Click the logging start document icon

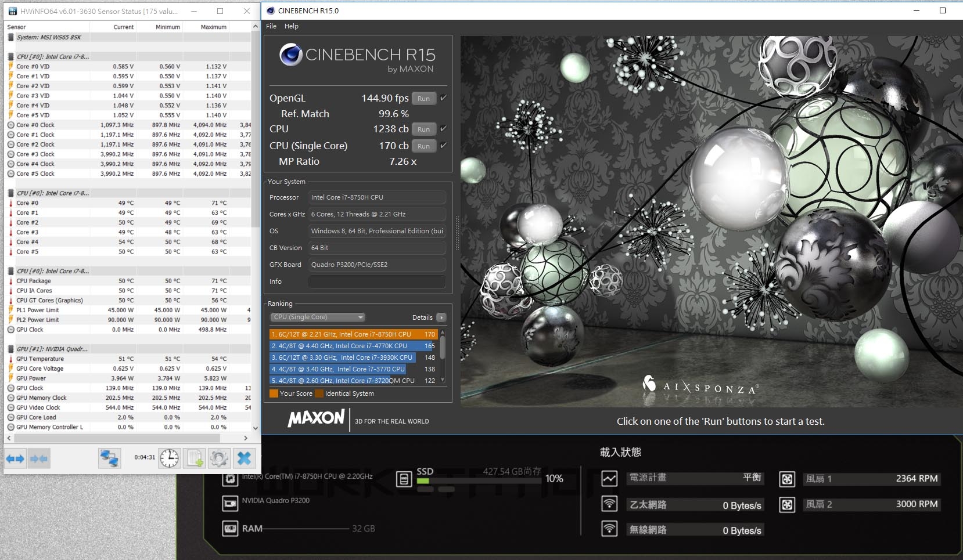[x=195, y=458]
